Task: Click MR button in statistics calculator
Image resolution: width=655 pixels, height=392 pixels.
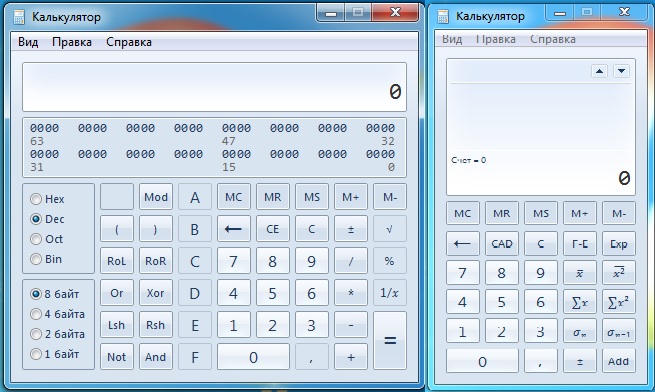Action: (502, 213)
